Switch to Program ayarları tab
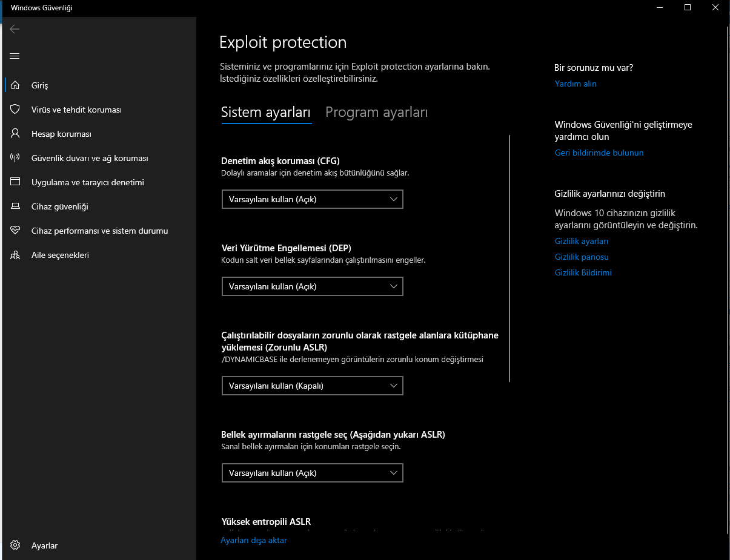 click(376, 113)
